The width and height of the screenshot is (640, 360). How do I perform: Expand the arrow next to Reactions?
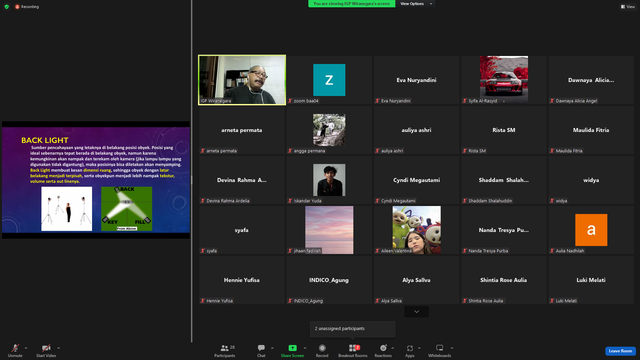393,348
